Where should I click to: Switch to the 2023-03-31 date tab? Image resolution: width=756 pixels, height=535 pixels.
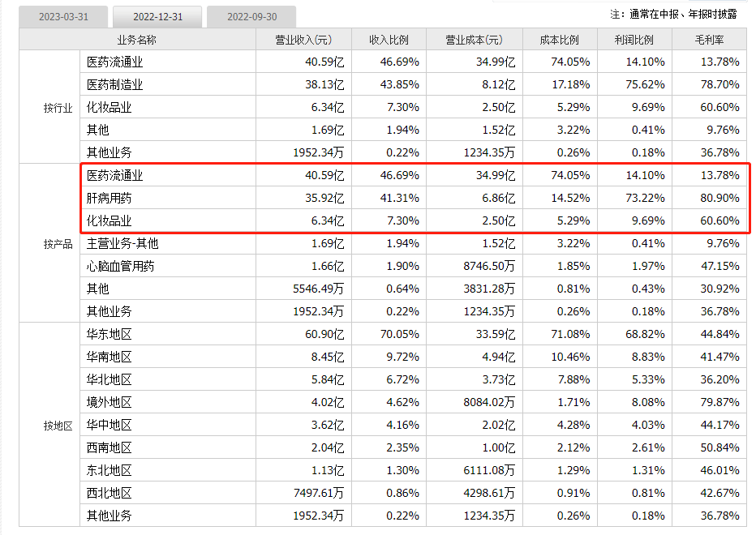(63, 17)
